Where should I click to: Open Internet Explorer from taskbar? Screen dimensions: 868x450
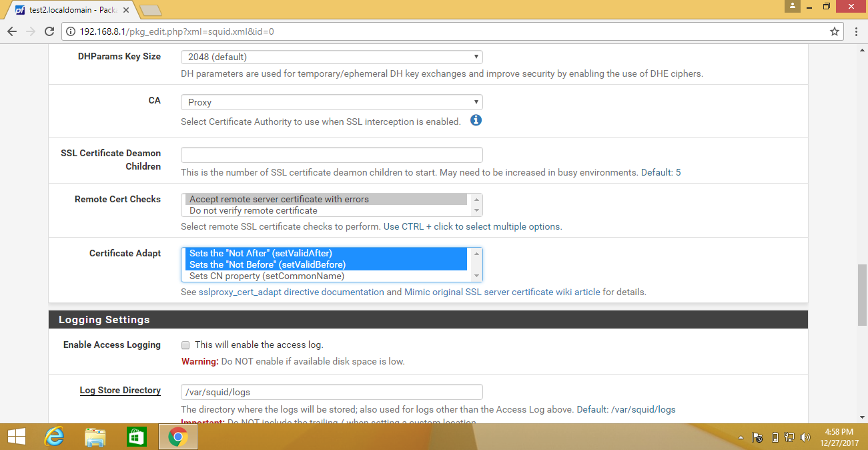pyautogui.click(x=54, y=437)
